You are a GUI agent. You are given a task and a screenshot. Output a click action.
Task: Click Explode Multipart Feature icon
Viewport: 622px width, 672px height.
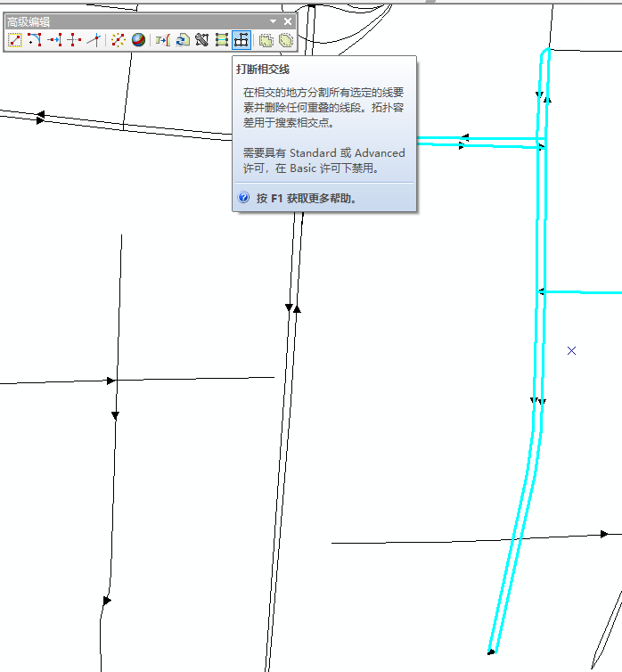coord(118,40)
